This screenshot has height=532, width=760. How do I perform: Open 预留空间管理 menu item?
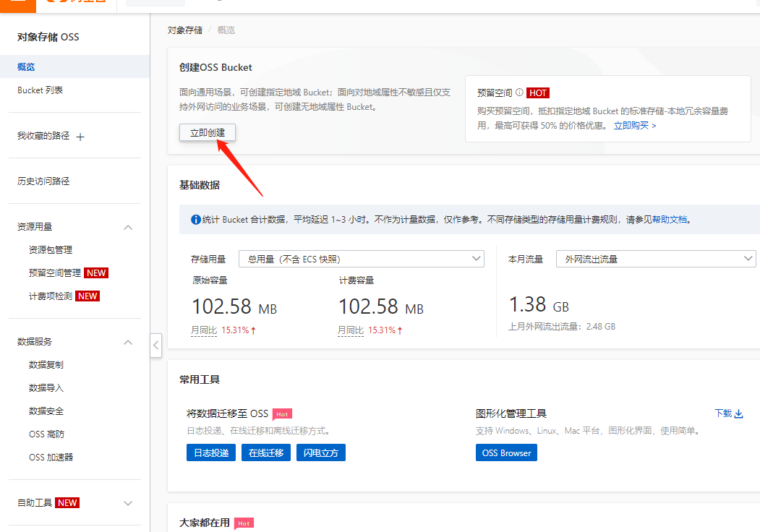pyautogui.click(x=55, y=273)
